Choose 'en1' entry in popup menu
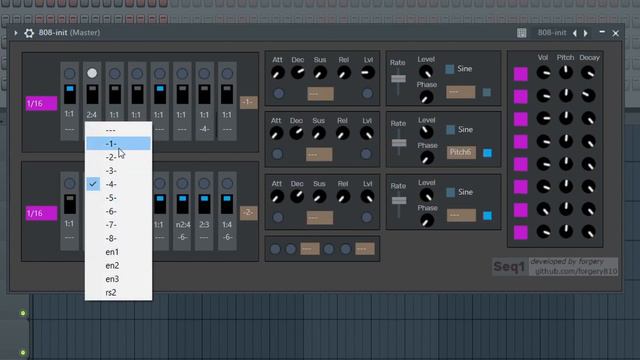This screenshot has height=360, width=640. tap(118, 252)
